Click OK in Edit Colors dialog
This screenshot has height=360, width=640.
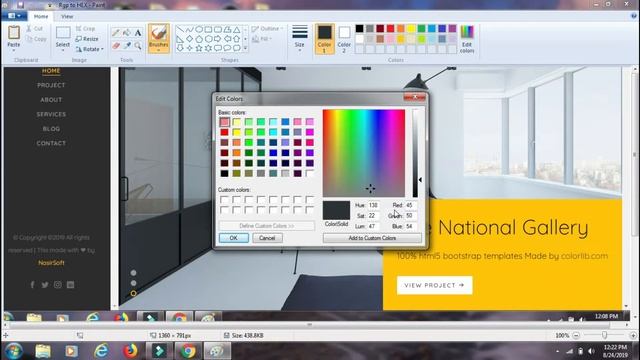[233, 238]
